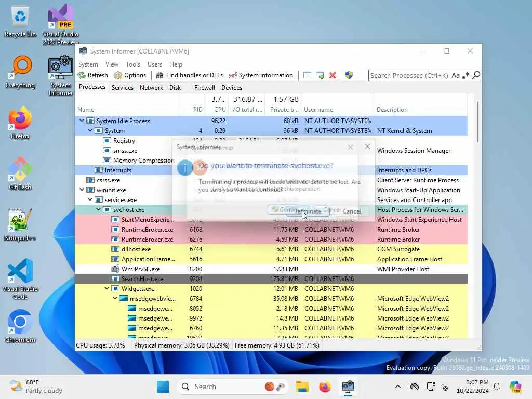Click Firefox icon in the taskbar

[325, 387]
